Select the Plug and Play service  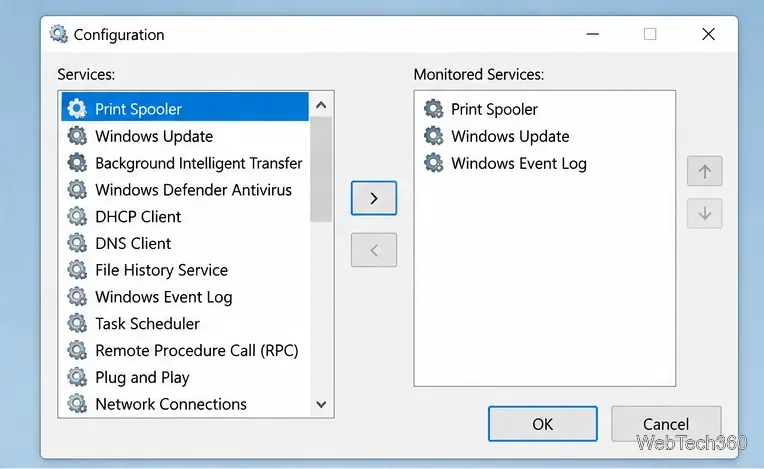pos(185,377)
